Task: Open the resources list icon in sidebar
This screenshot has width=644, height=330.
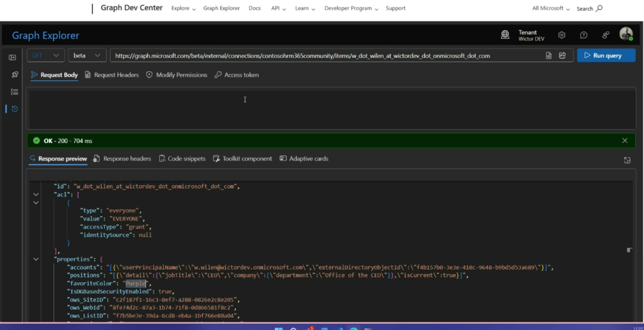Action: coord(14,92)
